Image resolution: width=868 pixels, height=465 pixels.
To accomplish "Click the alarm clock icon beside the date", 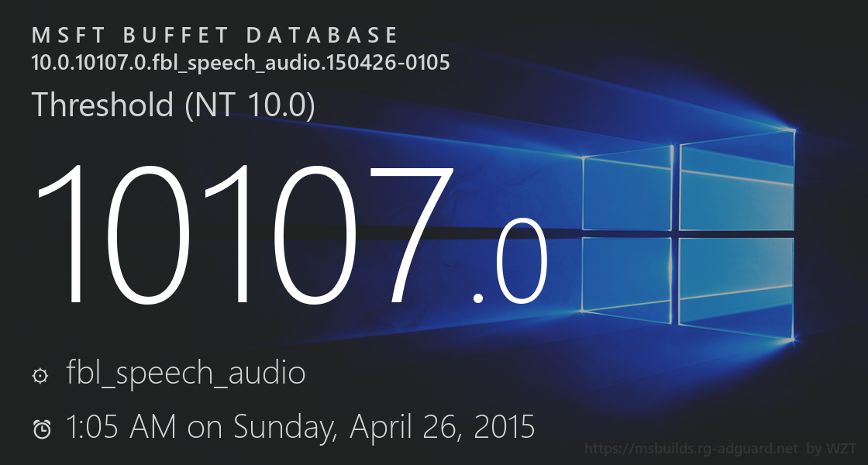I will tap(42, 429).
